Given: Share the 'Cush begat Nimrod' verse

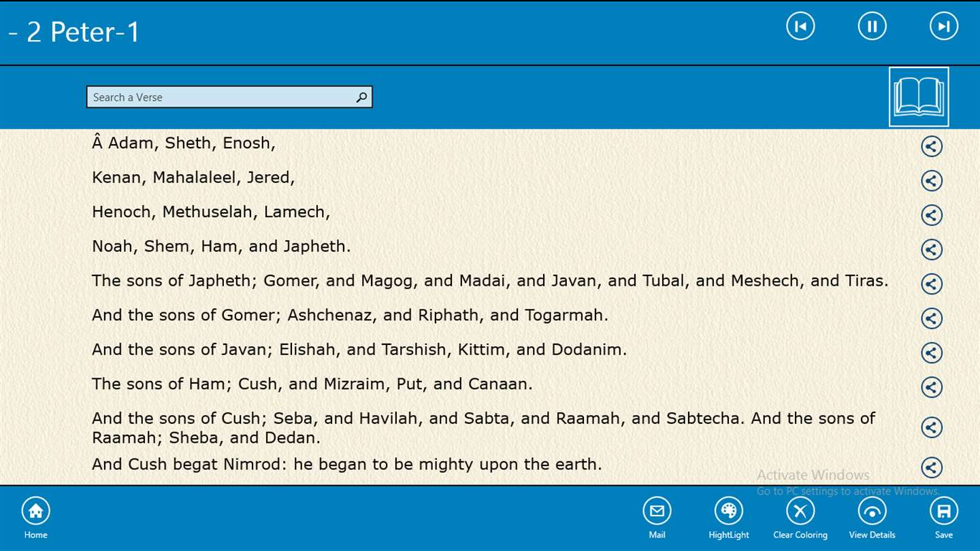Looking at the screenshot, I should tap(932, 467).
